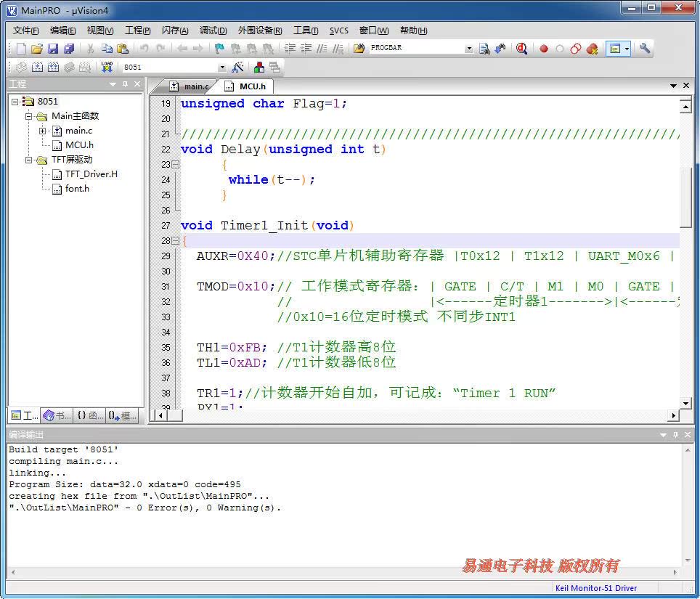Screen dimensions: 700x599
Task: Toggle the project window view button
Action: [x=615, y=49]
